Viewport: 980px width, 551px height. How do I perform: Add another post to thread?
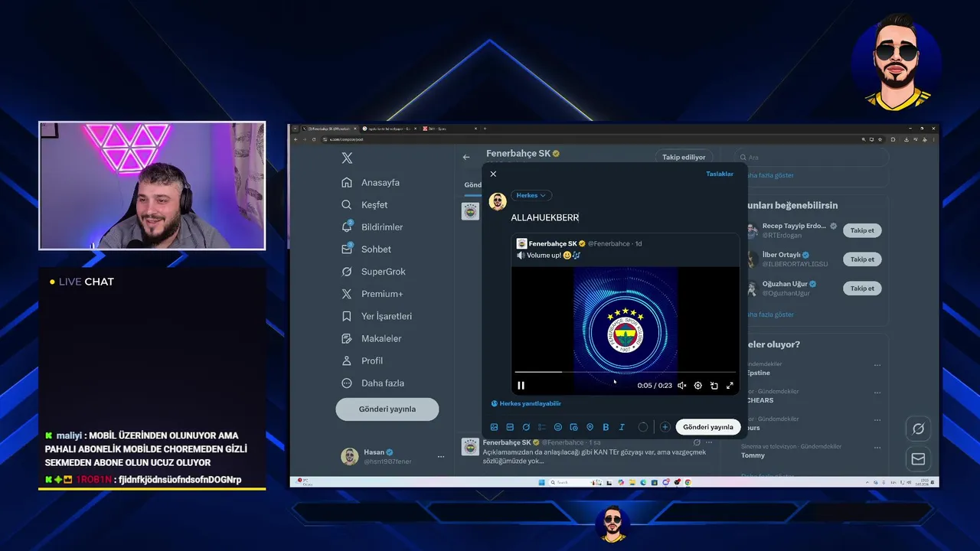coord(665,427)
